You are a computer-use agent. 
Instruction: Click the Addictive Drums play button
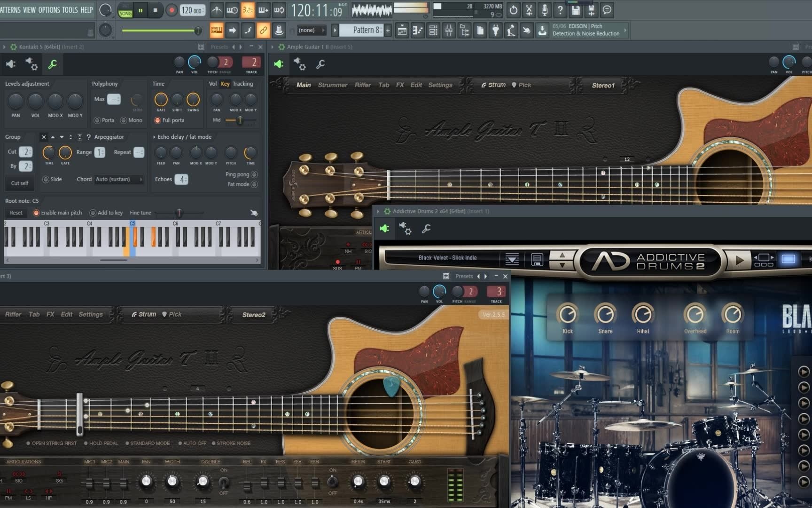[x=739, y=260]
